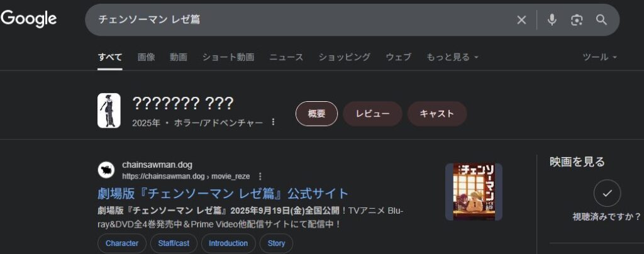The image size is (644, 254).
Task: Click the movie poster thumbnail in result
Action: pos(474,192)
